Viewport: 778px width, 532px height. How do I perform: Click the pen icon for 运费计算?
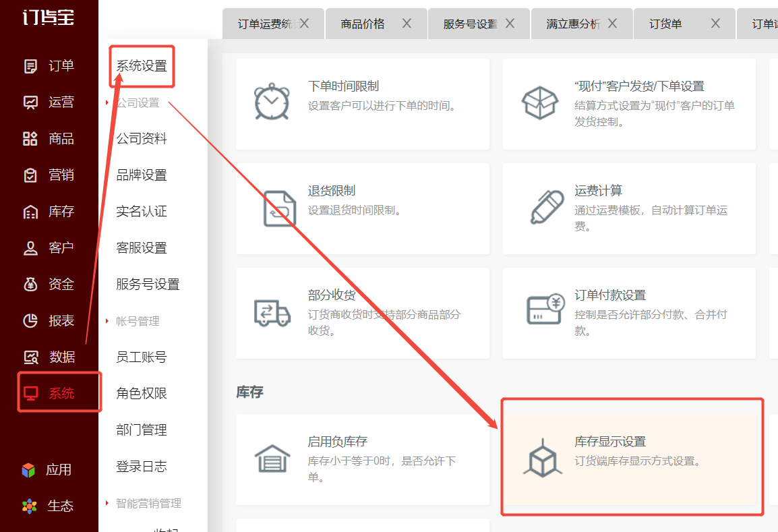coord(546,207)
